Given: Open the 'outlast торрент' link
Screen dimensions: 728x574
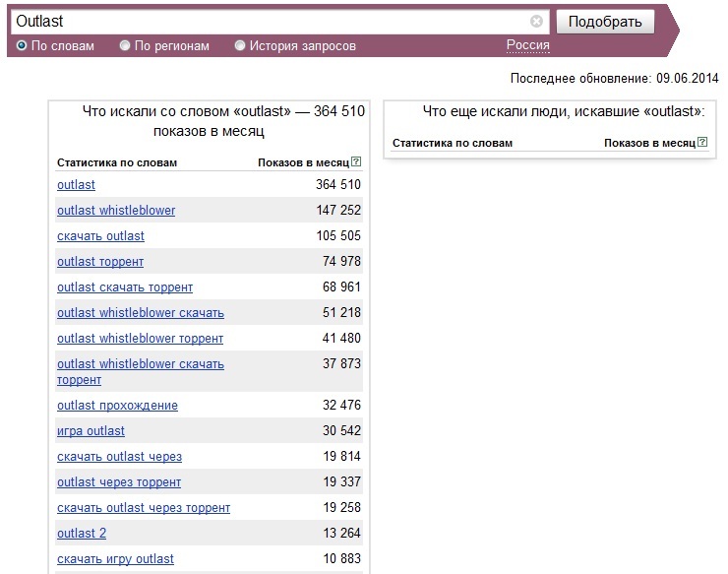Looking at the screenshot, I should pos(100,262).
